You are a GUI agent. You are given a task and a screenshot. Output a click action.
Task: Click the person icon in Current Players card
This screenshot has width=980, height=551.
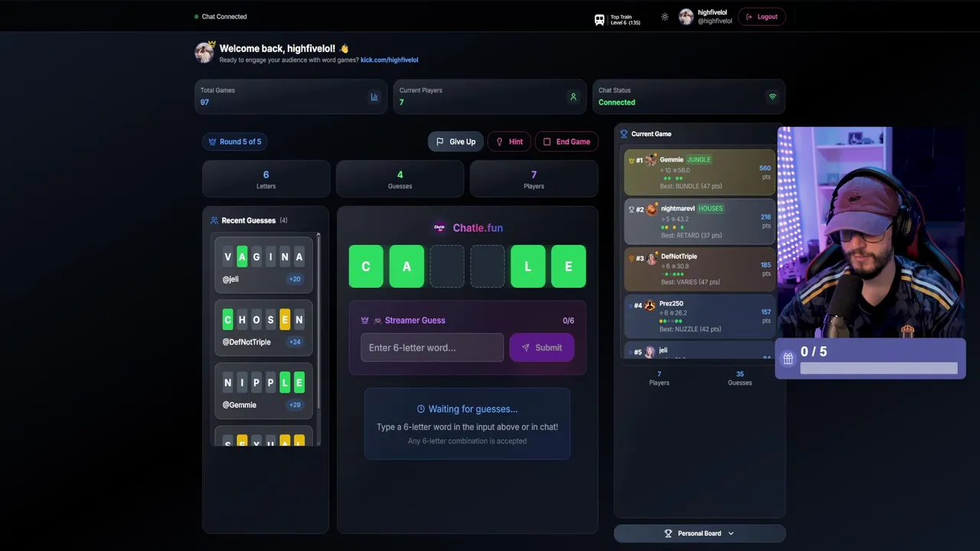573,97
